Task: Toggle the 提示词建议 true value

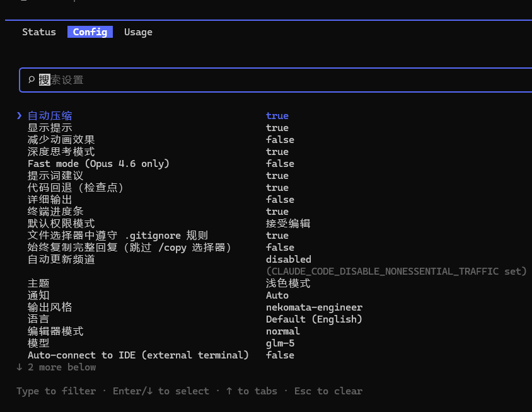Action: [x=277, y=176]
